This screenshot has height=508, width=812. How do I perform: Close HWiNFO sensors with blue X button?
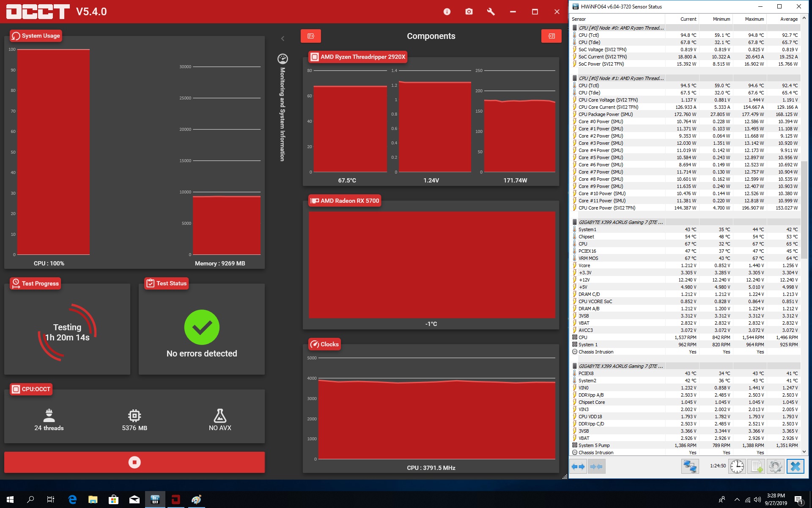[796, 467]
